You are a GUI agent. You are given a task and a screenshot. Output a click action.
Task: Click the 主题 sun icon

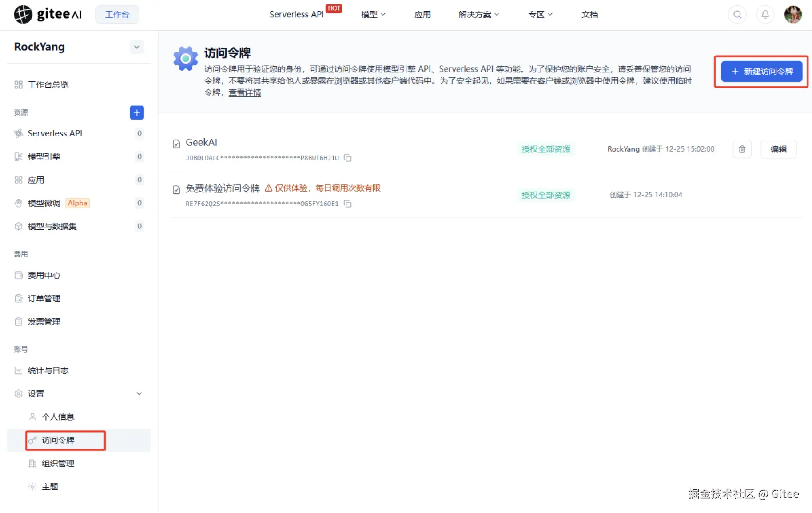pyautogui.click(x=32, y=486)
